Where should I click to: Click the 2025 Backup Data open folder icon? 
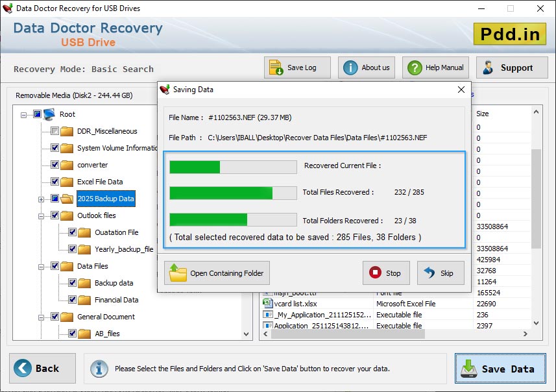tap(67, 199)
